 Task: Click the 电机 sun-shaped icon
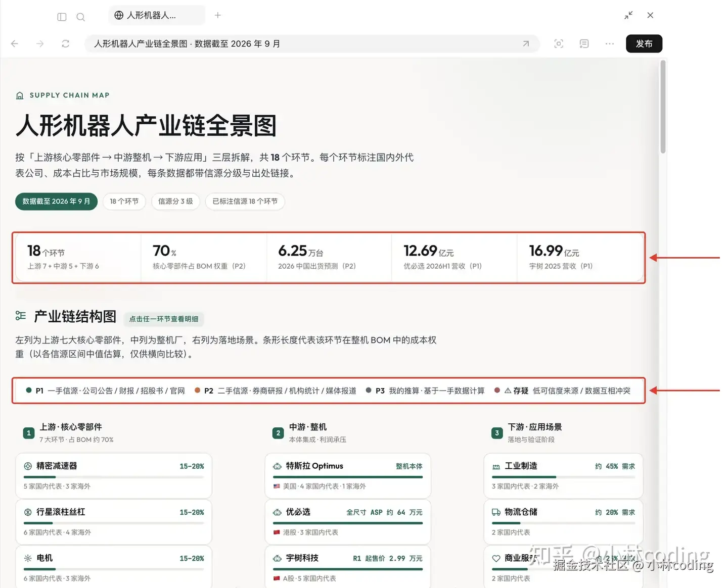coord(28,558)
